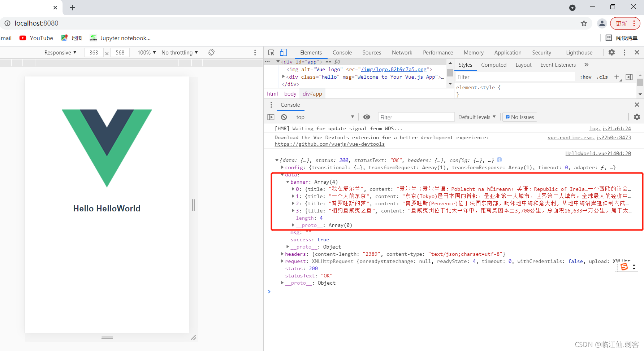The height and width of the screenshot is (351, 644).
Task: Open console settings gear
Action: pyautogui.click(x=637, y=117)
